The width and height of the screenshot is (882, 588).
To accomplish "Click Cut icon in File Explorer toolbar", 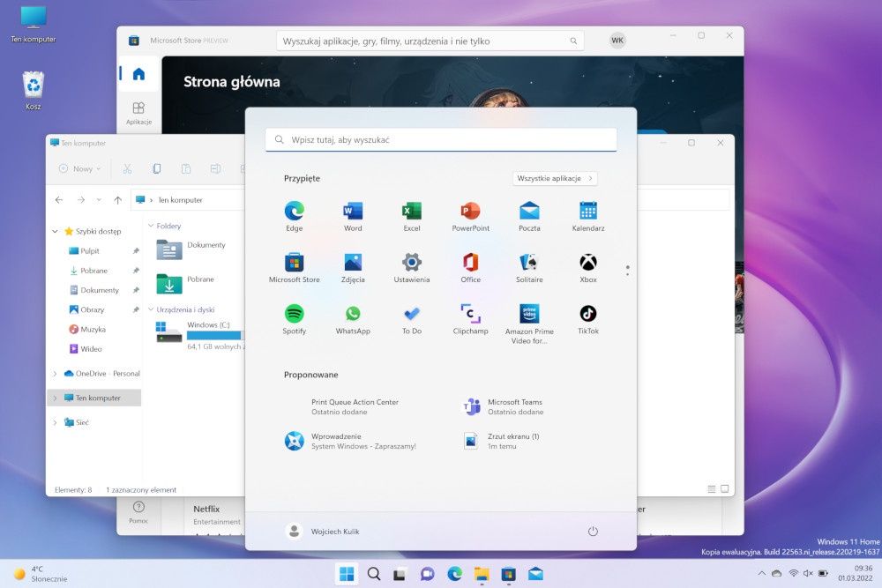I will (127, 168).
